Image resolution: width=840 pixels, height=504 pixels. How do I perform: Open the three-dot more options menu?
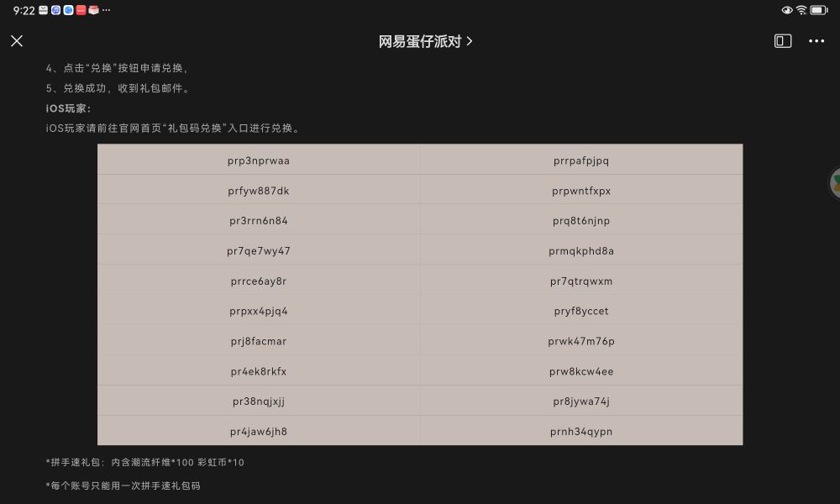click(x=816, y=41)
